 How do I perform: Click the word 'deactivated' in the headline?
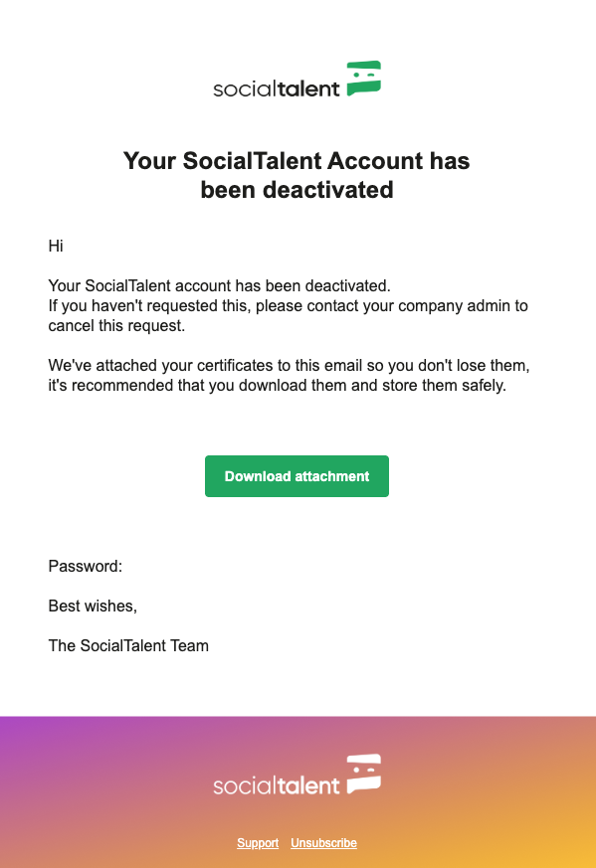pyautogui.click(x=328, y=190)
